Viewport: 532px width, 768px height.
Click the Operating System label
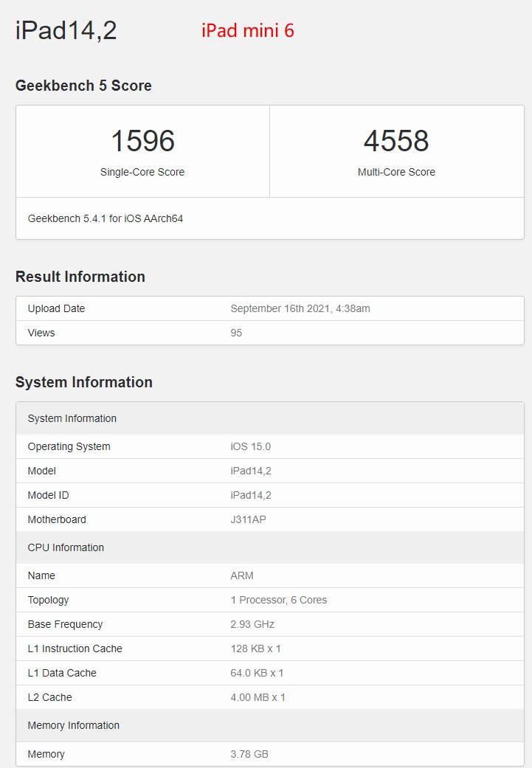click(x=69, y=446)
